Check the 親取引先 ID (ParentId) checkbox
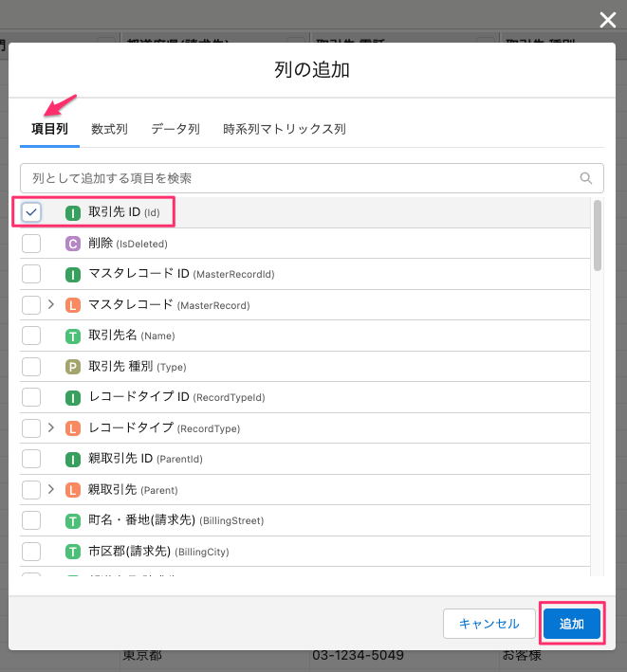 pos(31,459)
